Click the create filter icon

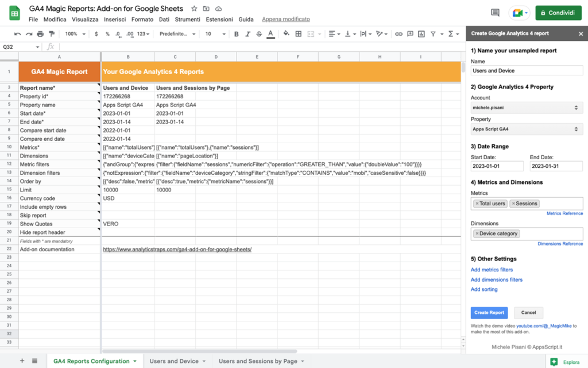pos(433,34)
